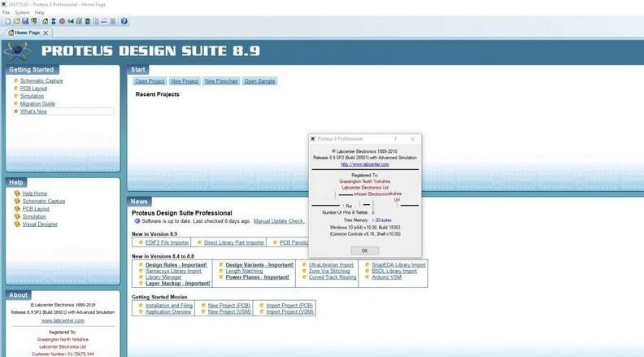The width and height of the screenshot is (644, 357).
Task: Click the Save Project floppy disk icon
Action: click(25, 21)
